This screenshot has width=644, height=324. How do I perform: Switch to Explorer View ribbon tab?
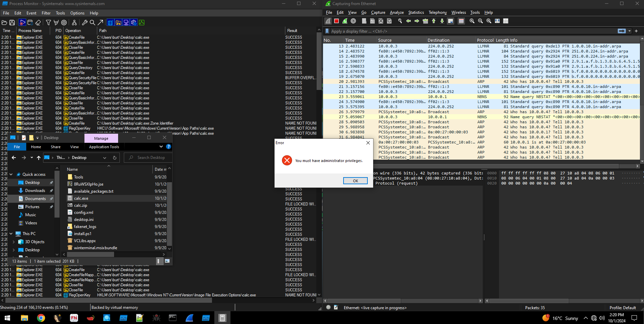pyautogui.click(x=74, y=147)
